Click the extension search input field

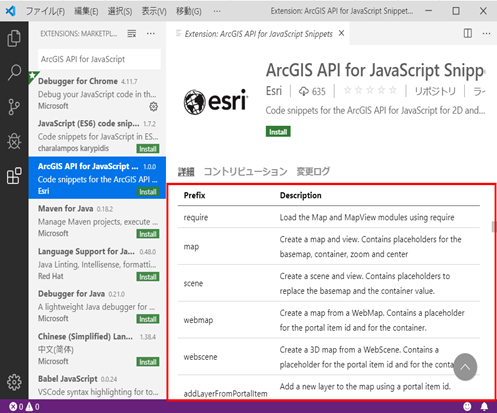click(x=99, y=59)
